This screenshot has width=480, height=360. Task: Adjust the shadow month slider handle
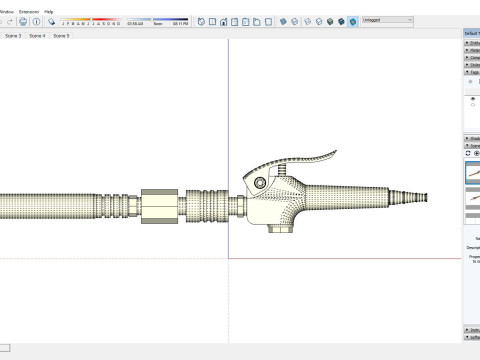point(92,20)
